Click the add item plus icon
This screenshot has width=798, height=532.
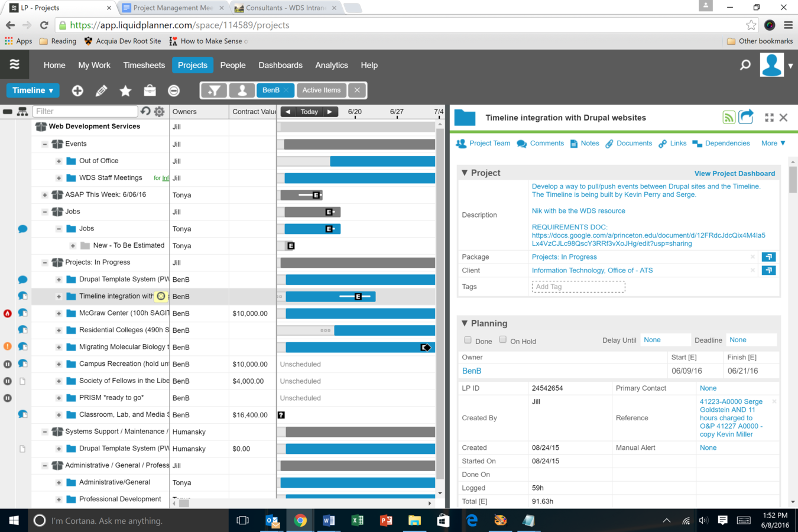(x=77, y=90)
